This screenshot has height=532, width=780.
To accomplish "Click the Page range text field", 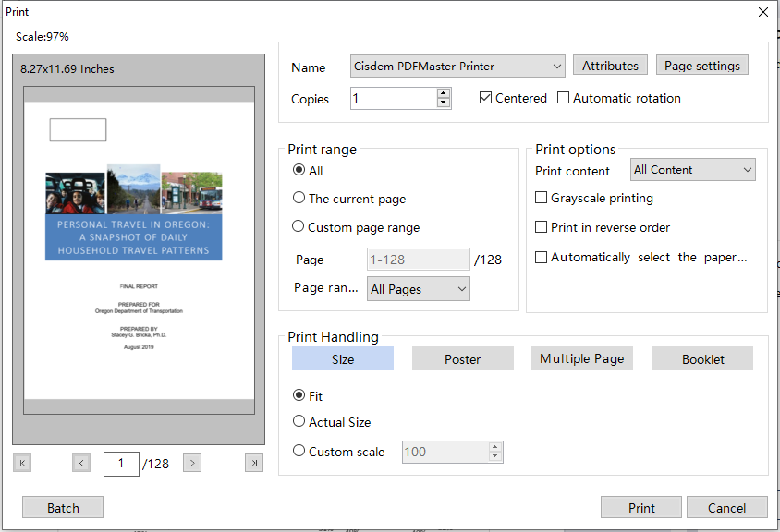I will coord(419,259).
